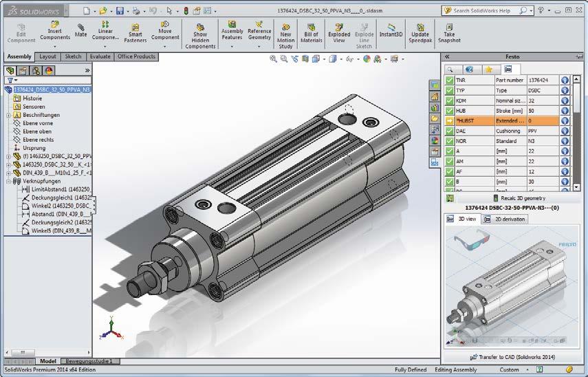The image size is (588, 377).
Task: Toggle the AF row green check
Action: (x=449, y=171)
